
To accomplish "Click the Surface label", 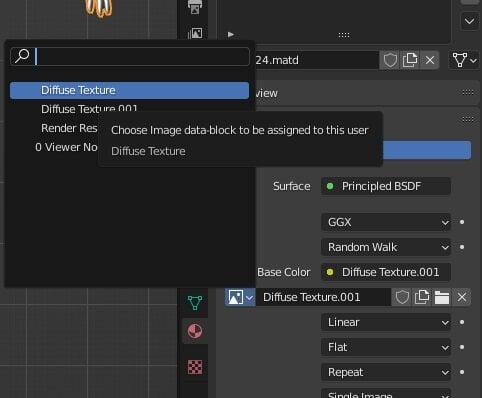I will pyautogui.click(x=292, y=186).
